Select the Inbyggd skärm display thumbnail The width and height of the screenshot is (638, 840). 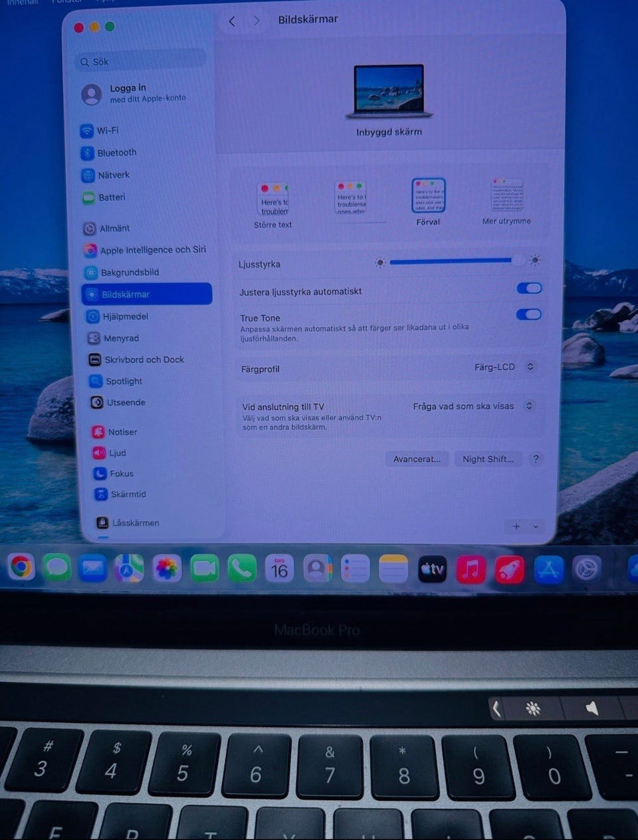pyautogui.click(x=389, y=91)
